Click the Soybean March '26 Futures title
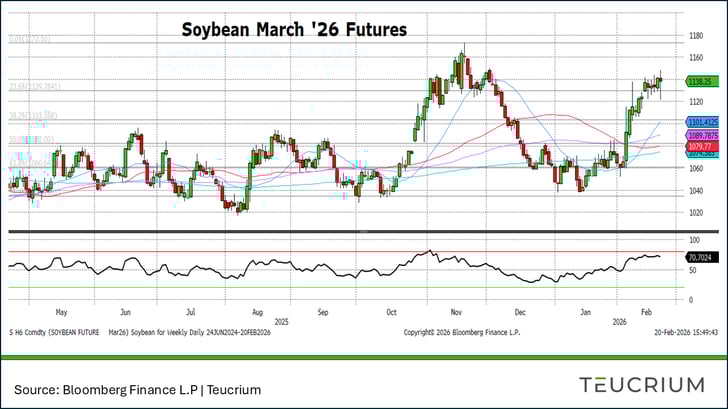 (294, 30)
